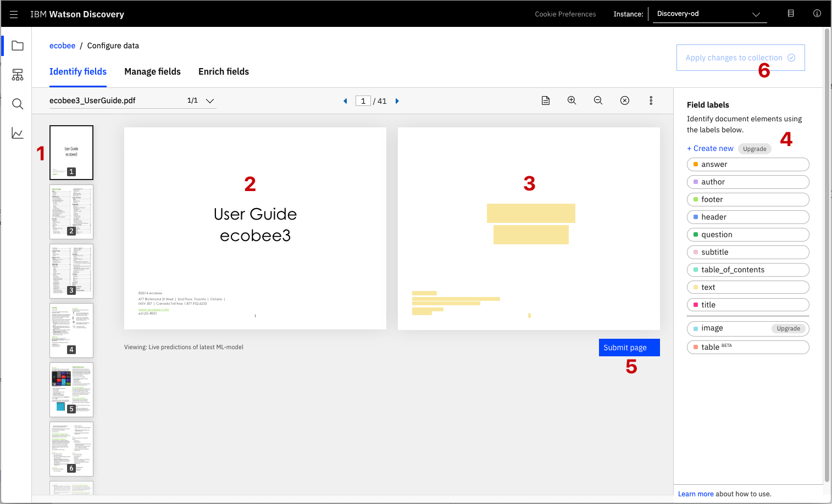Viewport: 832px width, 504px height.
Task: Go to next page arrow
Action: click(x=397, y=101)
